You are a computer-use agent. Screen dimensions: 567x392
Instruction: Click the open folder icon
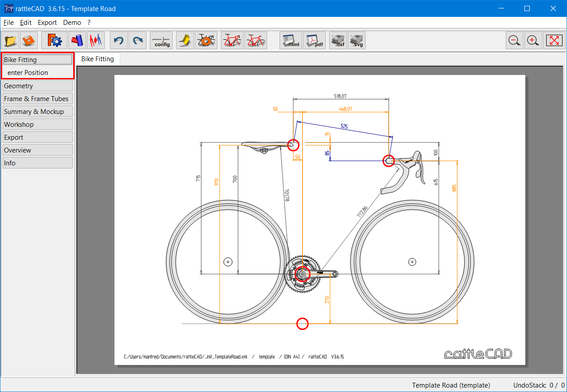(x=11, y=41)
